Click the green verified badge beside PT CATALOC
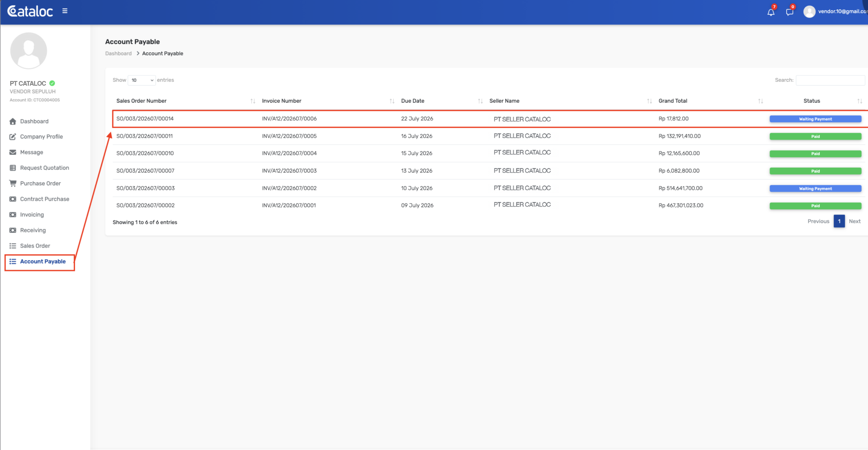This screenshot has height=450, width=868. [x=52, y=83]
